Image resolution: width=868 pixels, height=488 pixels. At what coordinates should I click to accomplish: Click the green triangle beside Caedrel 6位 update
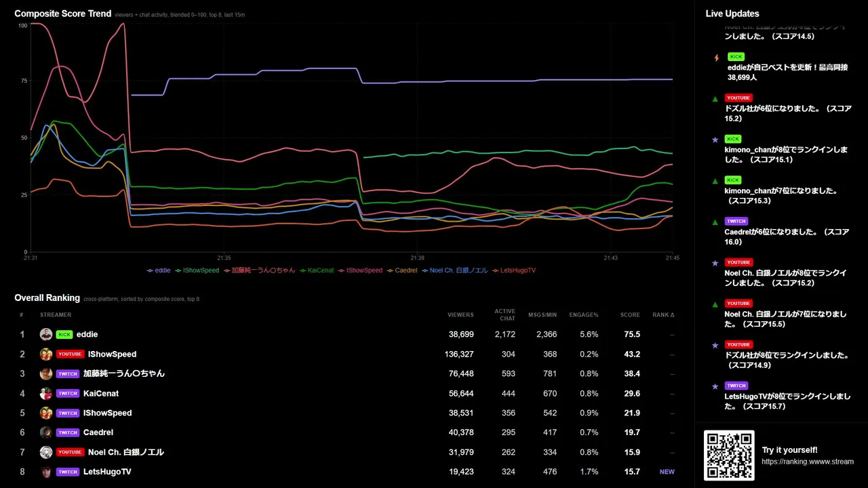tap(715, 222)
